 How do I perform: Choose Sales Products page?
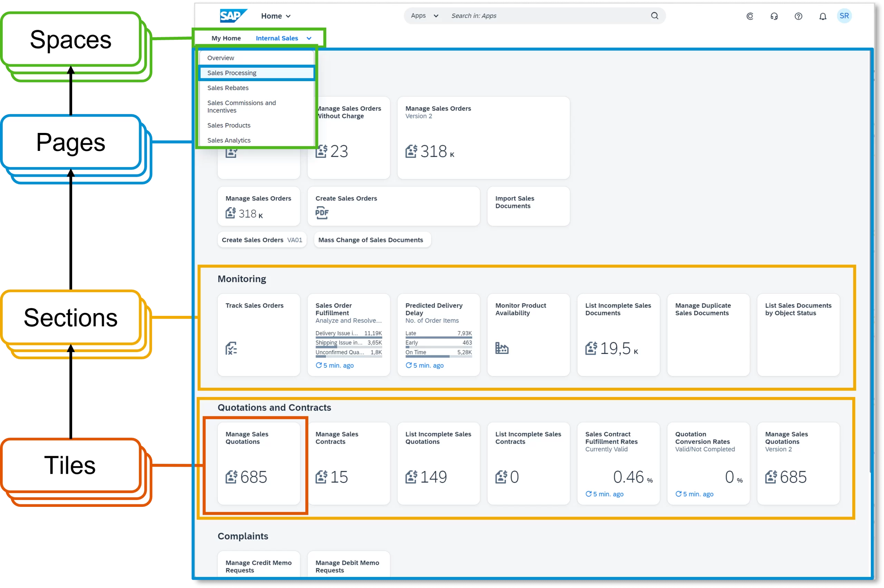[x=257, y=125]
